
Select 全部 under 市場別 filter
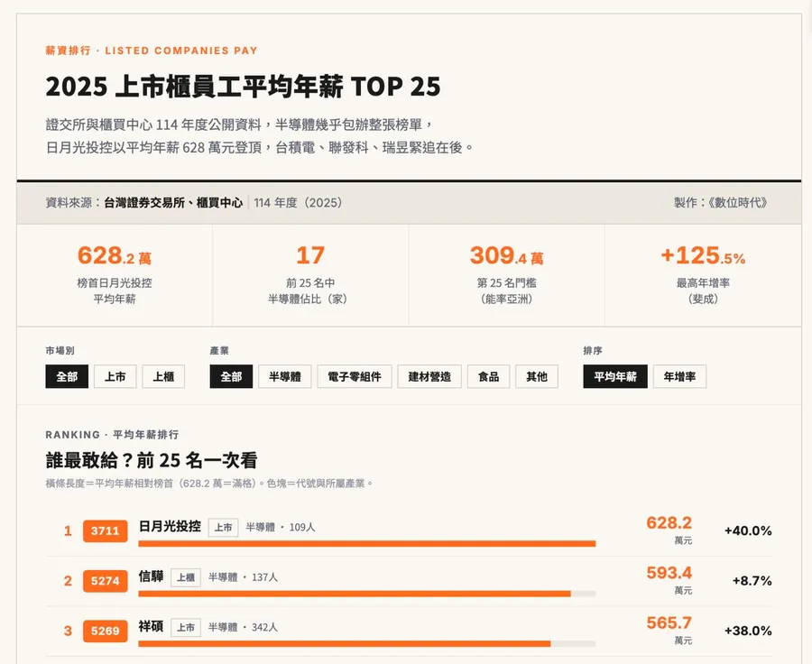(67, 376)
